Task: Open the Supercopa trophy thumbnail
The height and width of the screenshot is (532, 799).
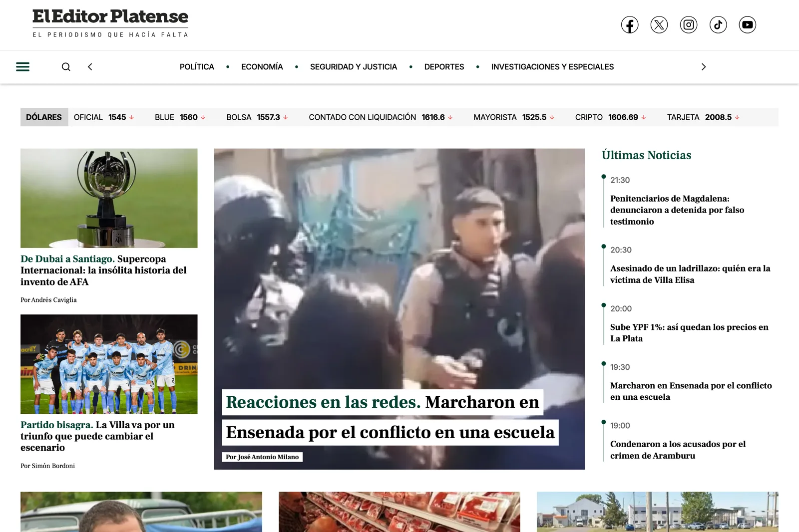Action: coord(109,198)
